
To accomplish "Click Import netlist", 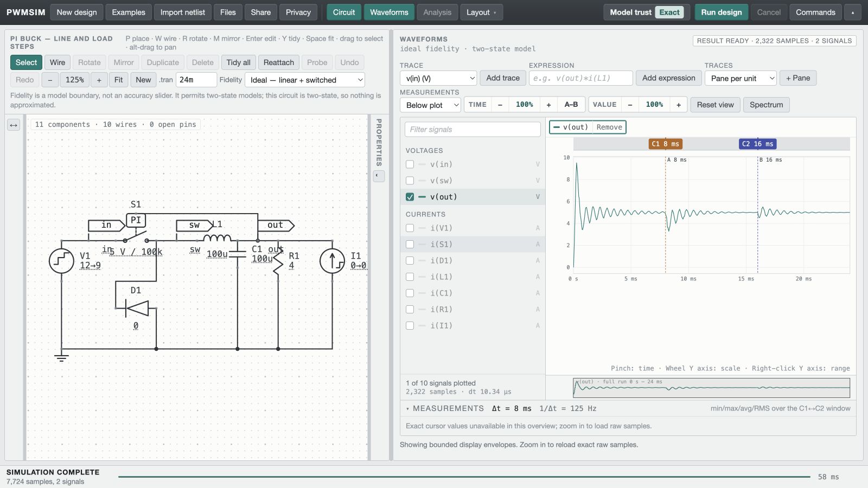I will pos(183,12).
